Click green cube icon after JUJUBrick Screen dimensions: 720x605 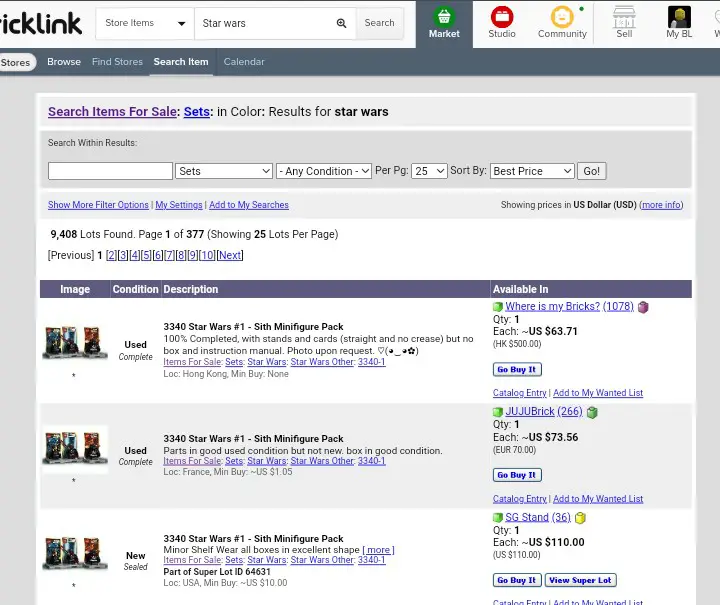click(592, 412)
